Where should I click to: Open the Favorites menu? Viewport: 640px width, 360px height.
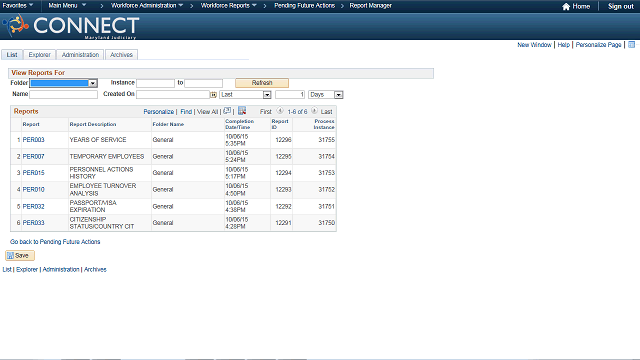pyautogui.click(x=18, y=6)
